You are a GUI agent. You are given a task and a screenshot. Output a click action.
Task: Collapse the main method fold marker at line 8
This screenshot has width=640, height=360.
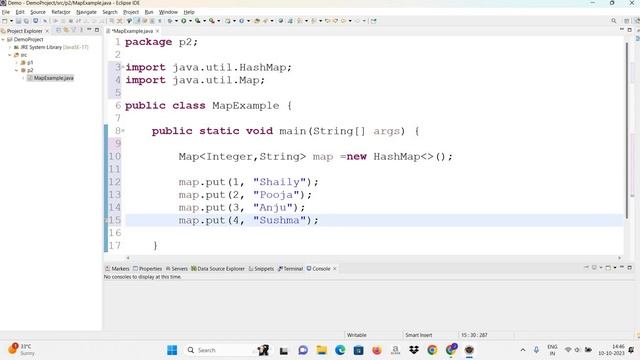123,131
